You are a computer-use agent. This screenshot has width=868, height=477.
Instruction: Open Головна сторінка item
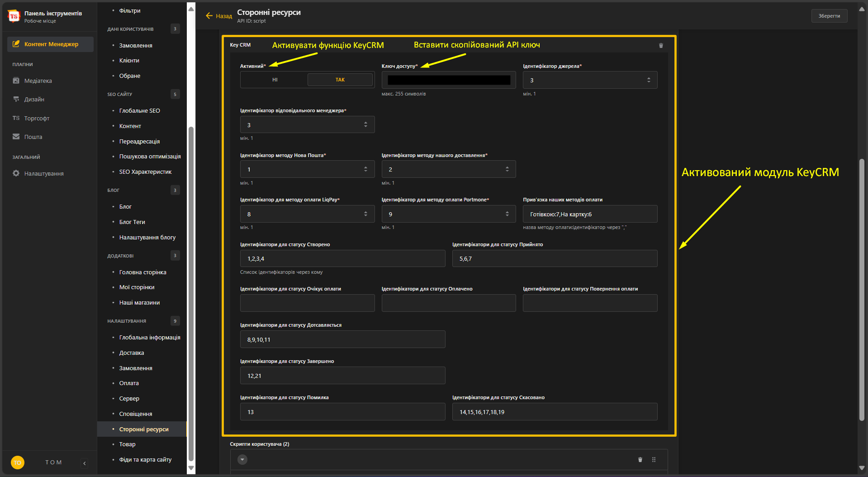click(142, 272)
